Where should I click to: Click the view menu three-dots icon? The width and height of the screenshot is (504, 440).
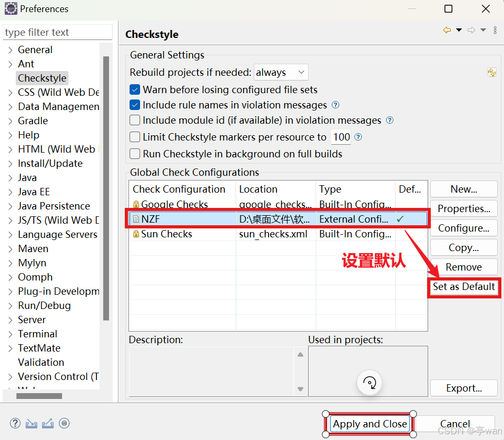[x=495, y=30]
